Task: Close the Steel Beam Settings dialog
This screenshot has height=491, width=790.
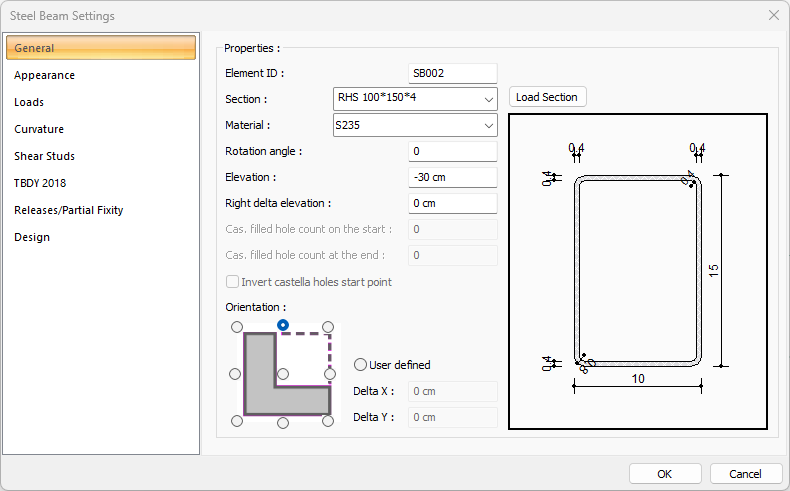Action: (773, 16)
